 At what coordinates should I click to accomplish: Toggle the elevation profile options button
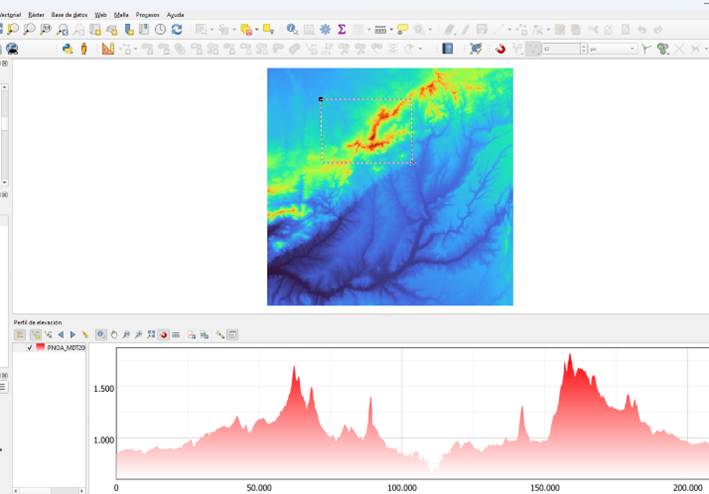(x=232, y=334)
